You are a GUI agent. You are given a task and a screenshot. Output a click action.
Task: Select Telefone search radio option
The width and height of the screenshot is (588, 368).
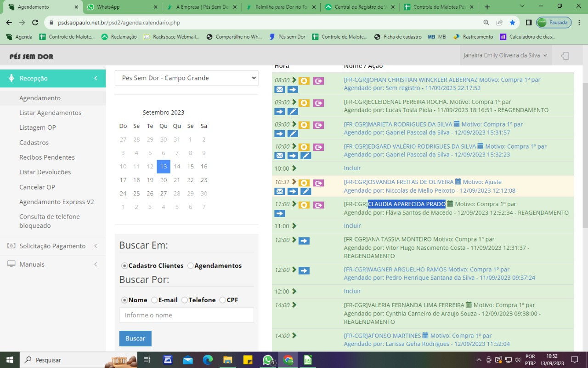[184, 300]
